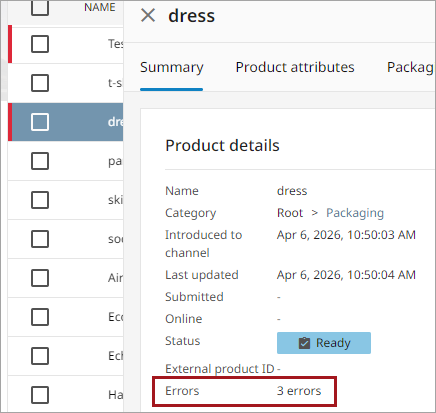This screenshot has width=436, height=413.
Task: Click the breadcrumb arrow between Root and Packaging
Action: (x=315, y=213)
